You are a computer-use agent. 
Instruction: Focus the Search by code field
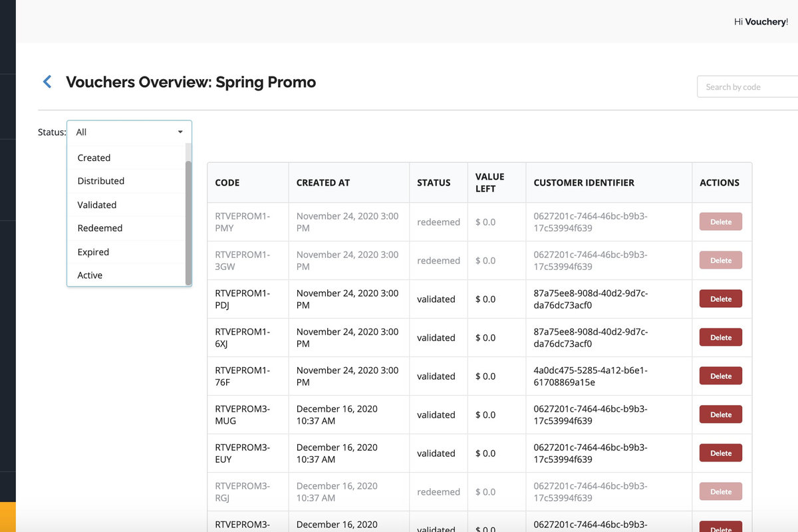(x=747, y=86)
